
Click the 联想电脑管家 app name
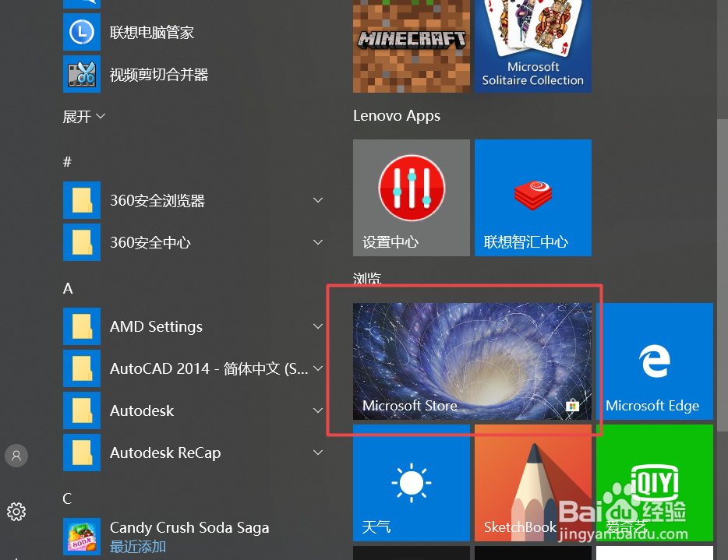(152, 33)
